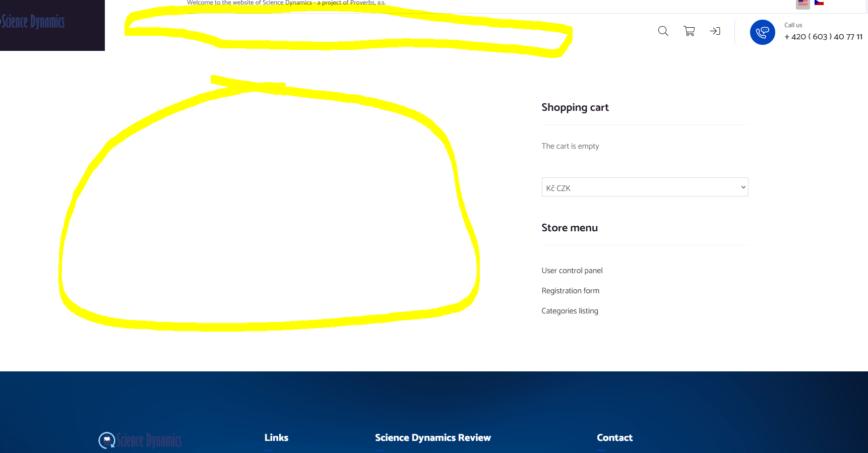Click the Store menu heading
Screen dimensions: 868x453
(570, 228)
